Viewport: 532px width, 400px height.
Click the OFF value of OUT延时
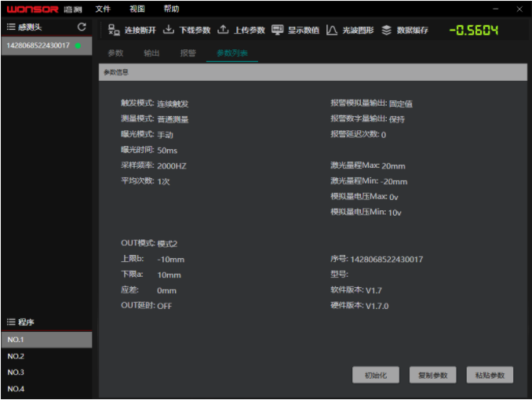click(x=165, y=306)
